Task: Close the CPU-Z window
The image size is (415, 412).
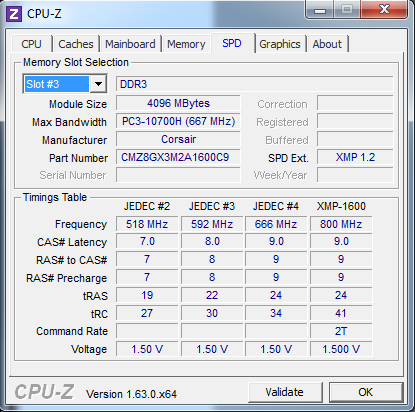Action: pos(384,9)
